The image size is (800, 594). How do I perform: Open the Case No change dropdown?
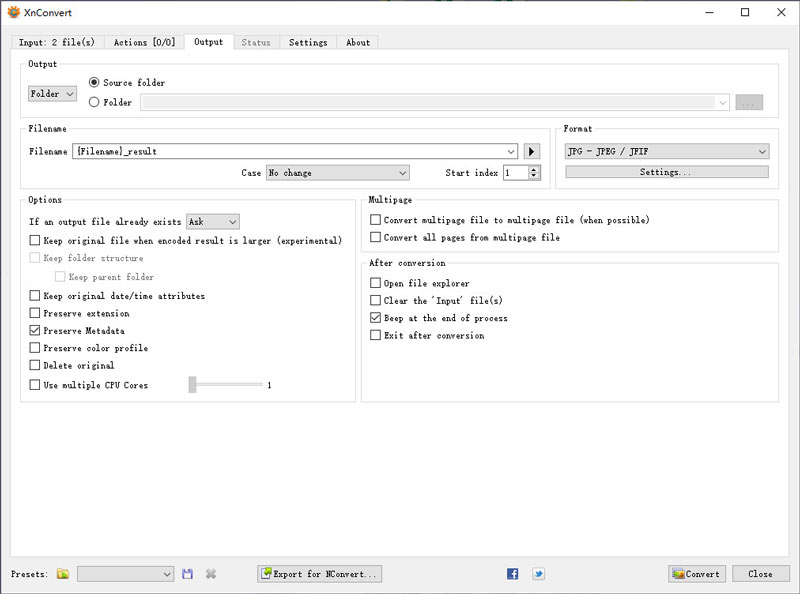pyautogui.click(x=338, y=172)
